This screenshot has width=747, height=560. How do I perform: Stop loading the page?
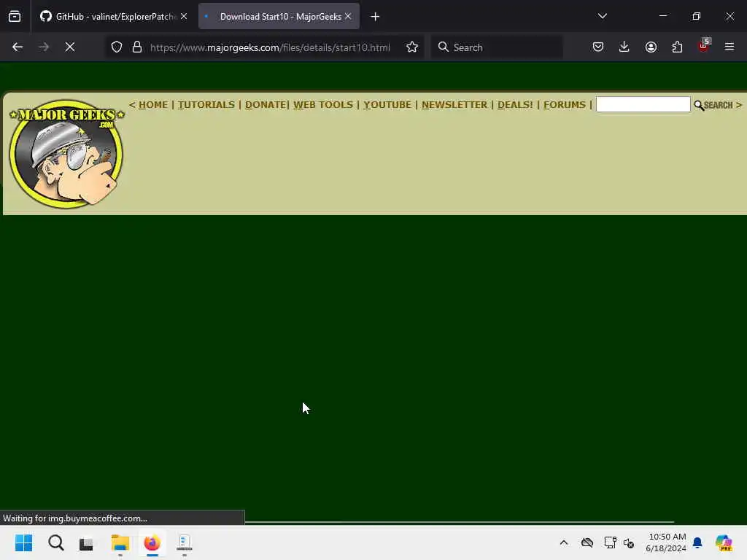(x=70, y=47)
